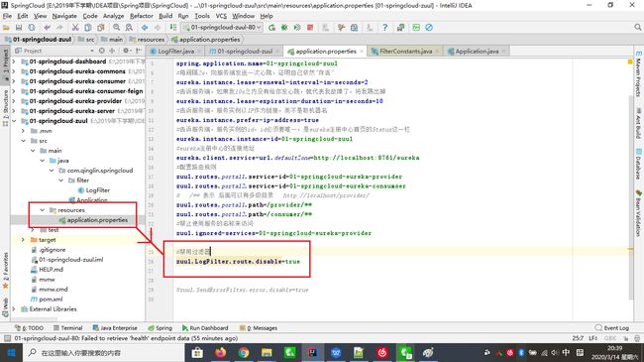Expand External Libraries node
The height and width of the screenshot is (362, 644).
[14, 308]
